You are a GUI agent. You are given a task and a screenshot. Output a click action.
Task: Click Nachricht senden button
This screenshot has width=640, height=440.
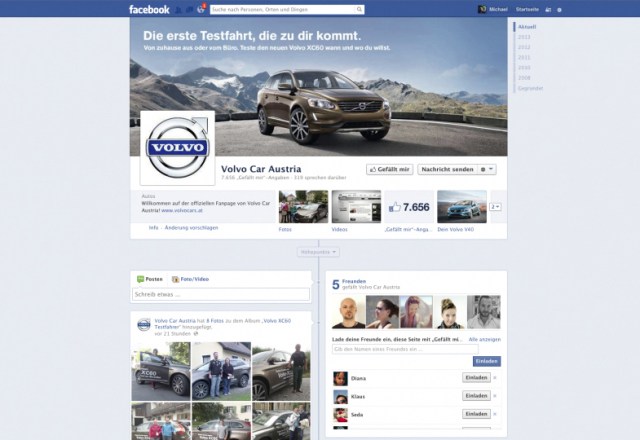point(447,169)
